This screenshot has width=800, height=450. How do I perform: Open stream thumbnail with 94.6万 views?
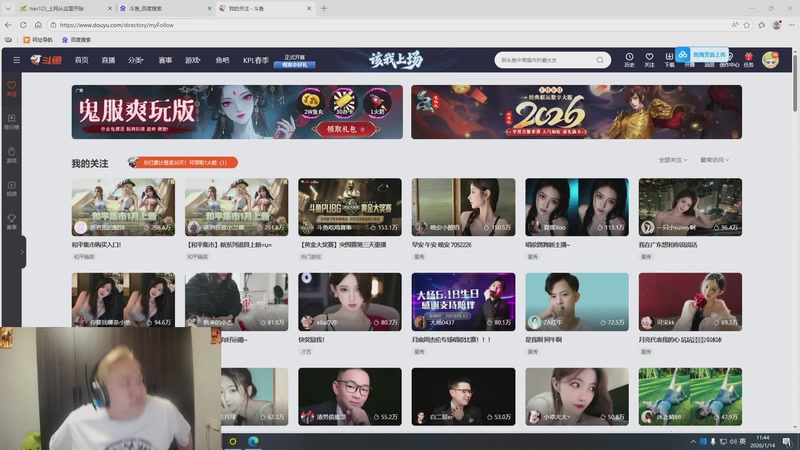123,301
